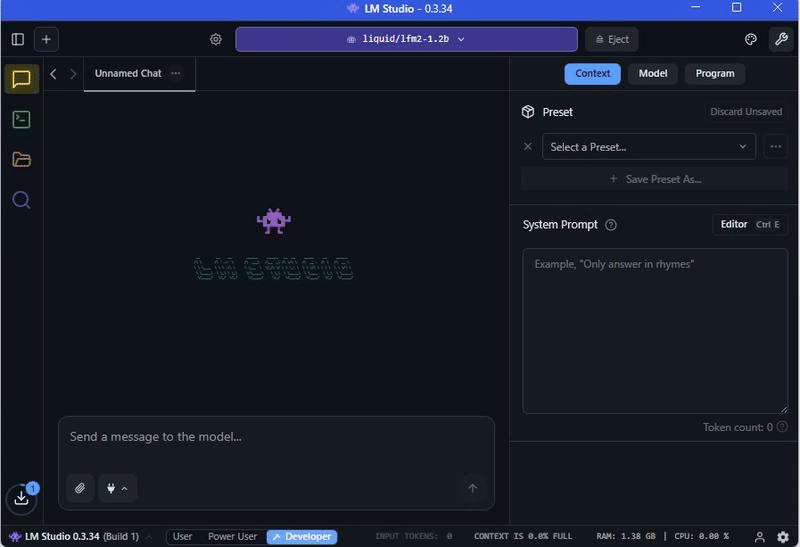
Task: Switch to User mode
Action: coord(182,536)
